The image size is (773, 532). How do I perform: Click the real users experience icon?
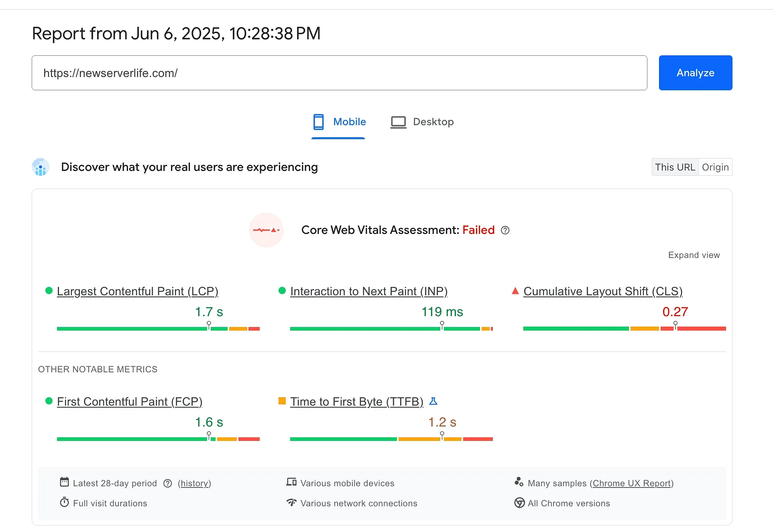point(41,167)
